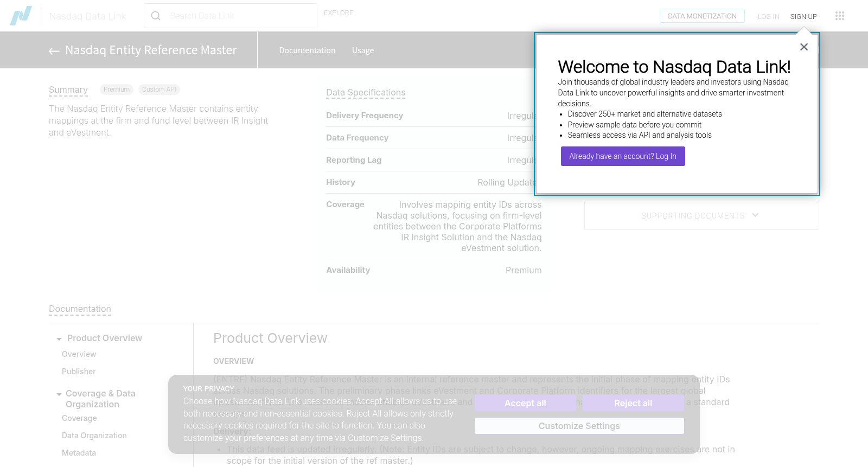The width and height of the screenshot is (868, 467).
Task: Open the apps grid menu icon
Action: coord(840,16)
